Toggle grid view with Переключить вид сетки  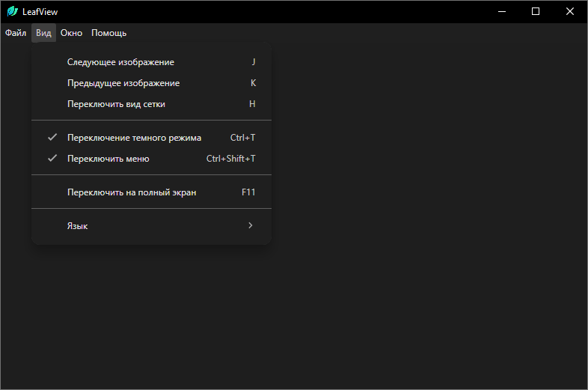[x=116, y=104]
